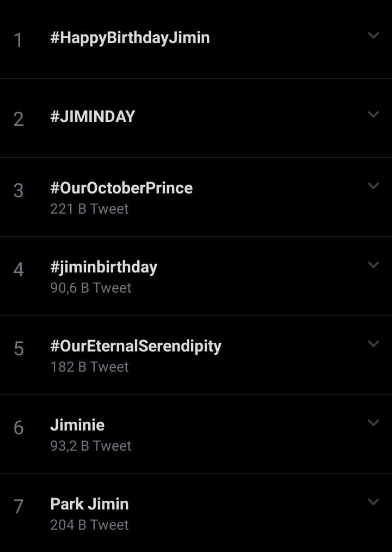The image size is (392, 552).
Task: Open the #jiminbirthday hashtag
Action: tap(103, 267)
